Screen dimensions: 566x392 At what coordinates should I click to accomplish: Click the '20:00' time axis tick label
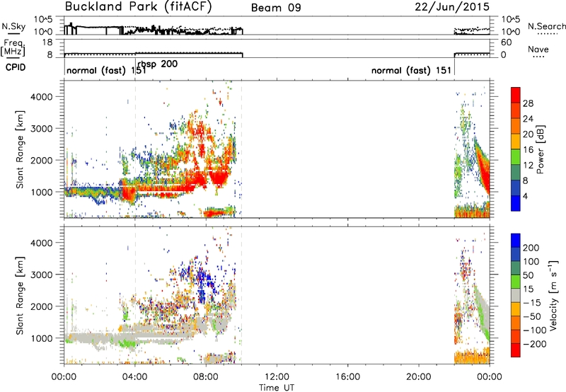pyautogui.click(x=419, y=377)
